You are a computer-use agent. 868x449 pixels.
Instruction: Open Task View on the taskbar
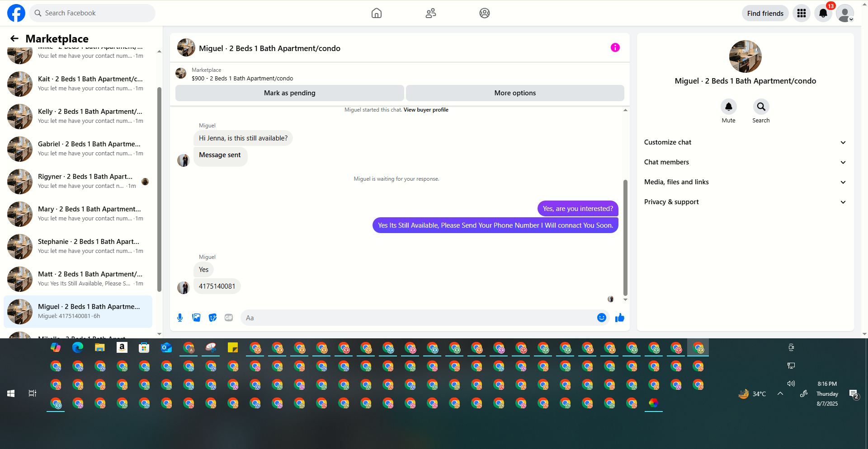[33, 393]
